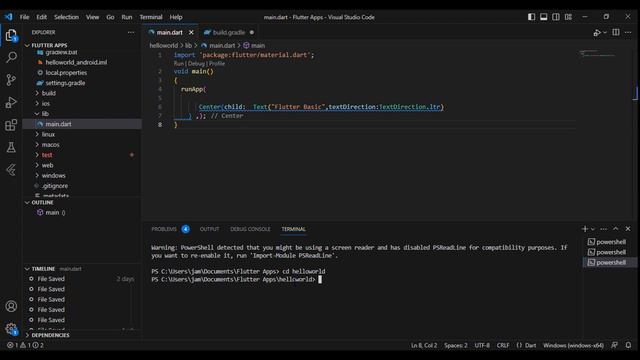The image size is (640, 360).
Task: Expand the linux folder
Action: tap(48, 134)
